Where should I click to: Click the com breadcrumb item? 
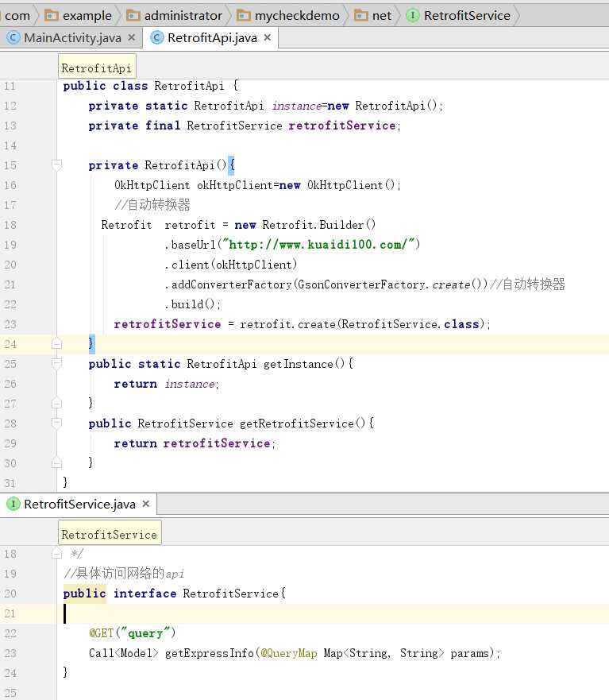point(17,16)
